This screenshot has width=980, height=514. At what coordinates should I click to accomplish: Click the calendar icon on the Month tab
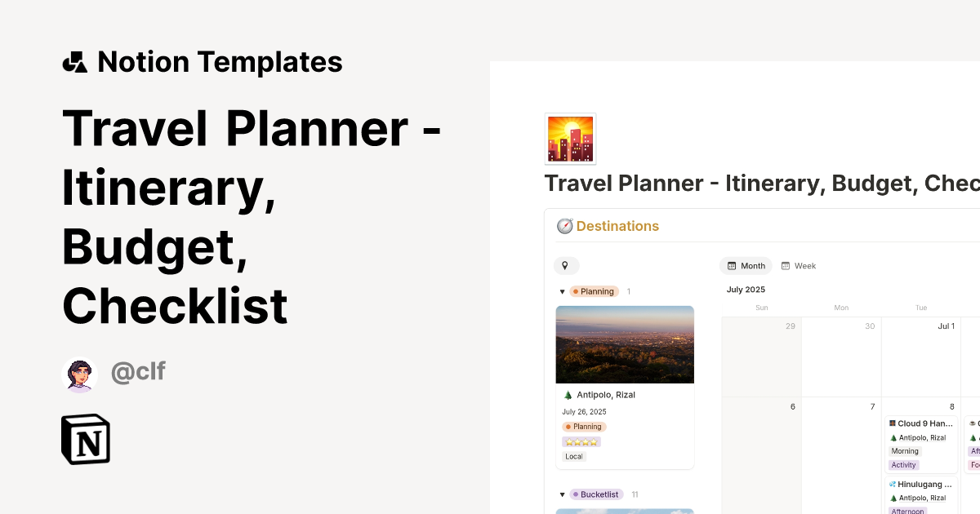click(731, 266)
